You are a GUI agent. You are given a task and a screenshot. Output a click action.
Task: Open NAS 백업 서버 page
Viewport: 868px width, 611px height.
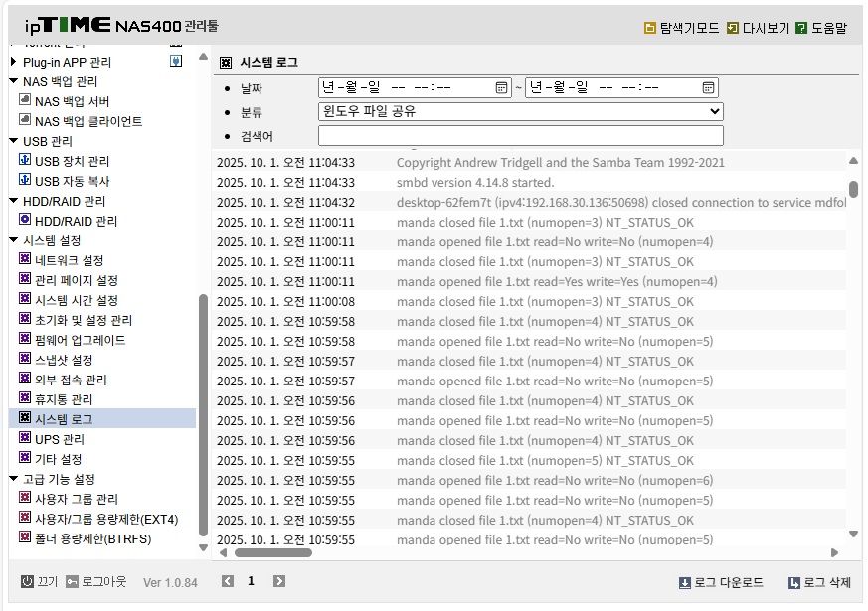(x=72, y=101)
